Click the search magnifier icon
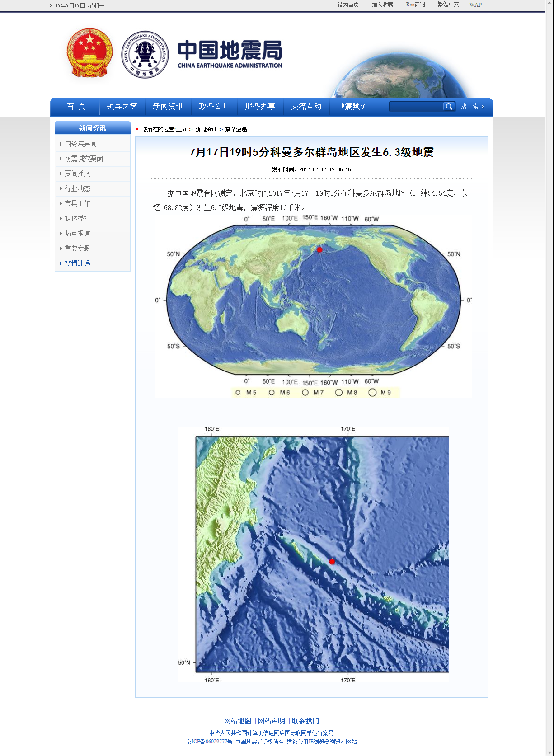This screenshot has height=756, width=554. (449, 107)
